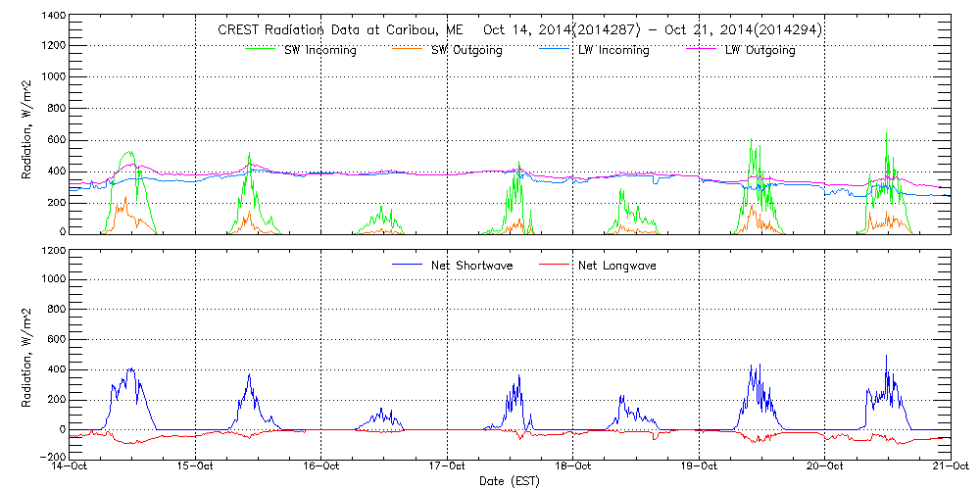Screen dimensions: 980x490
Task: Click the 1400 y-axis tick label
Action: 51,17
